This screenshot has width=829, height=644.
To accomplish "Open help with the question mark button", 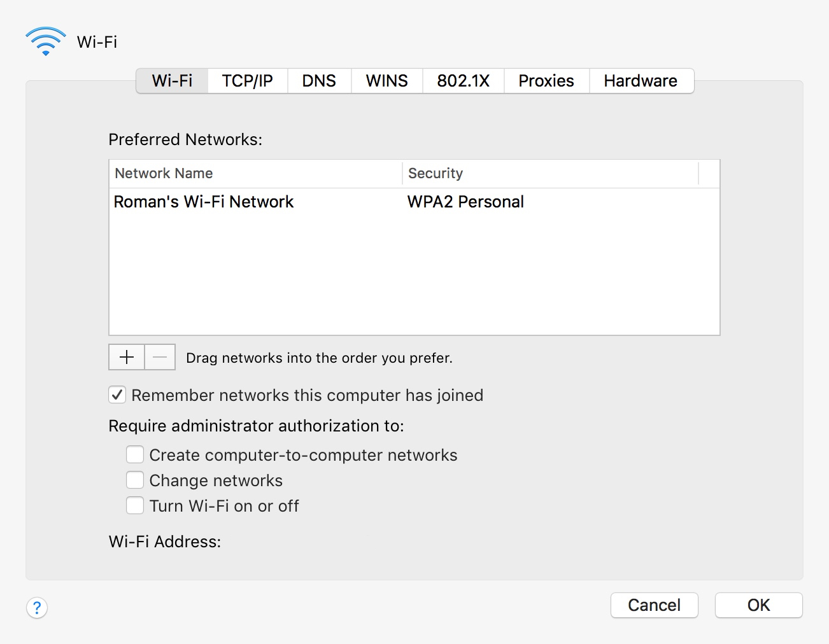I will [37, 607].
